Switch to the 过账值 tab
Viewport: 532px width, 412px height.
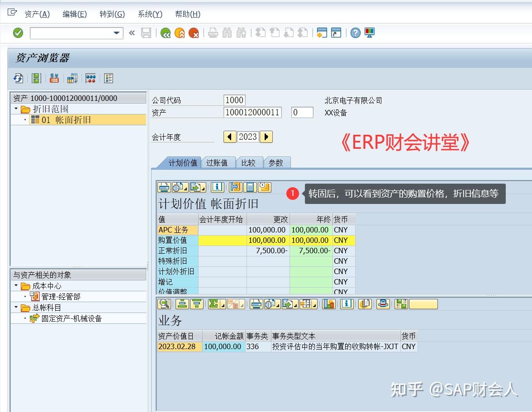coord(218,163)
